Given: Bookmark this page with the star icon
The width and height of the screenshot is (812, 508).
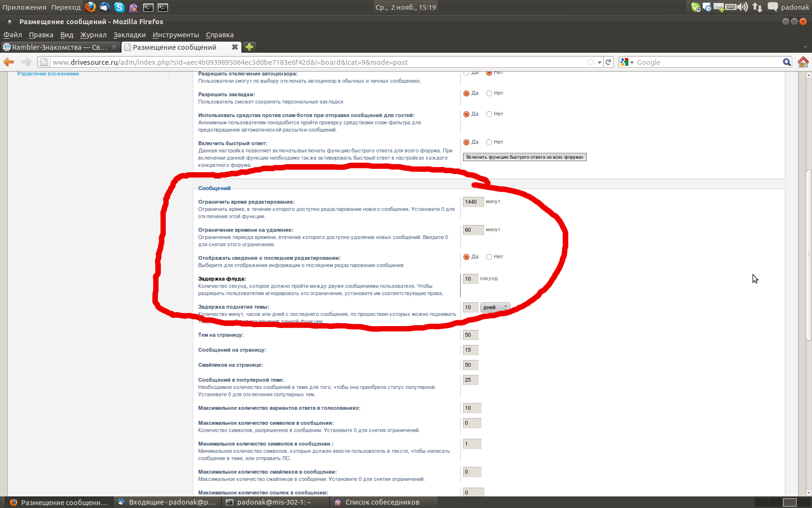Looking at the screenshot, I should click(590, 62).
